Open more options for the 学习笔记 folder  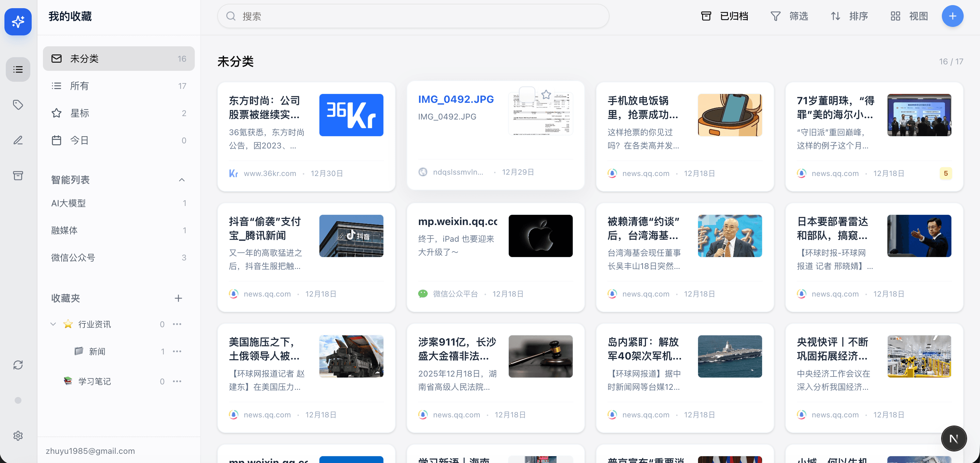pos(177,381)
